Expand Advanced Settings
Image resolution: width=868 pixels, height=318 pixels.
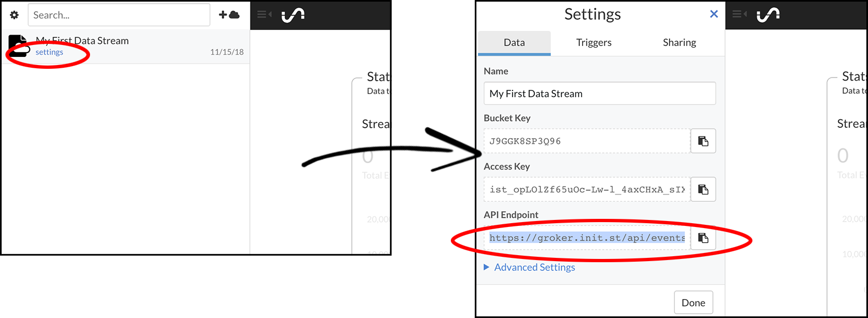click(x=534, y=267)
